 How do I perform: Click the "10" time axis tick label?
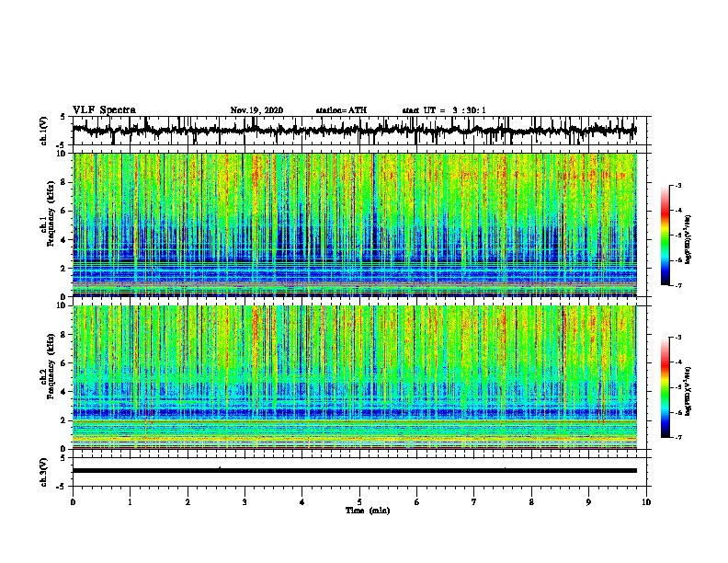click(646, 502)
